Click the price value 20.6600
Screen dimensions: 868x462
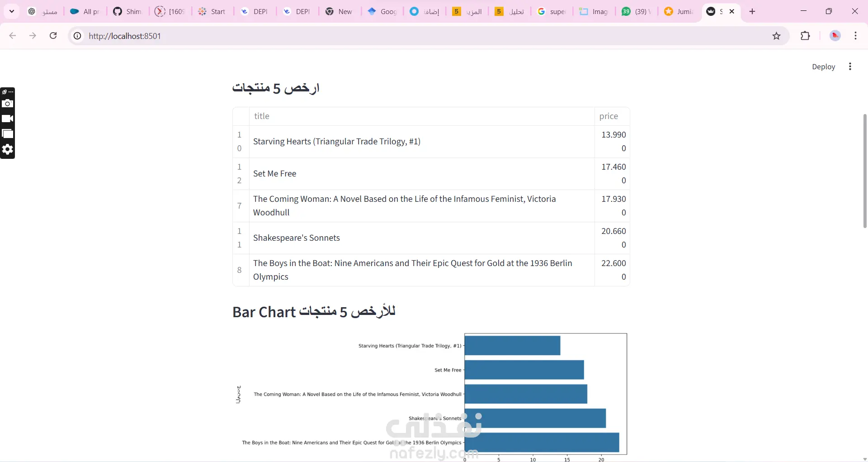pyautogui.click(x=612, y=238)
